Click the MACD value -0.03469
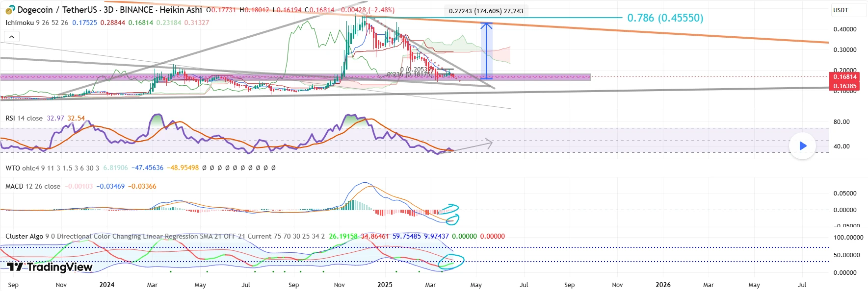This screenshot has height=291, width=868. (110, 186)
